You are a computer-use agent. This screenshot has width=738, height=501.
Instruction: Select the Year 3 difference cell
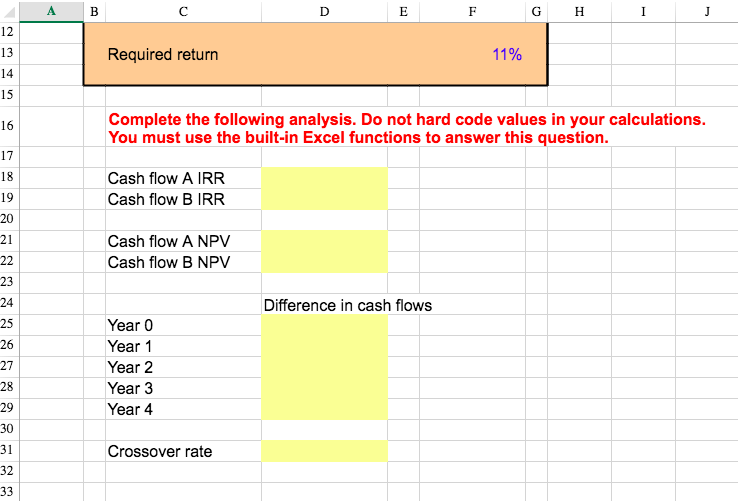pyautogui.click(x=324, y=388)
